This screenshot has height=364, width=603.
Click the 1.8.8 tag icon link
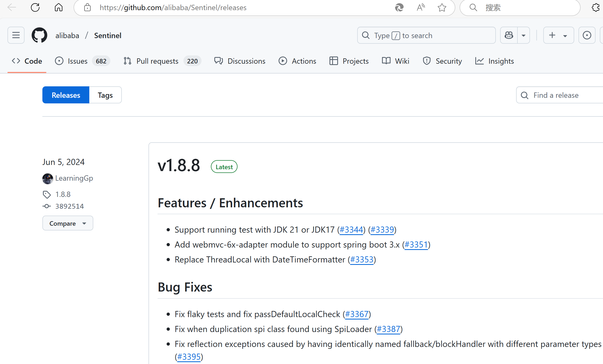(63, 195)
